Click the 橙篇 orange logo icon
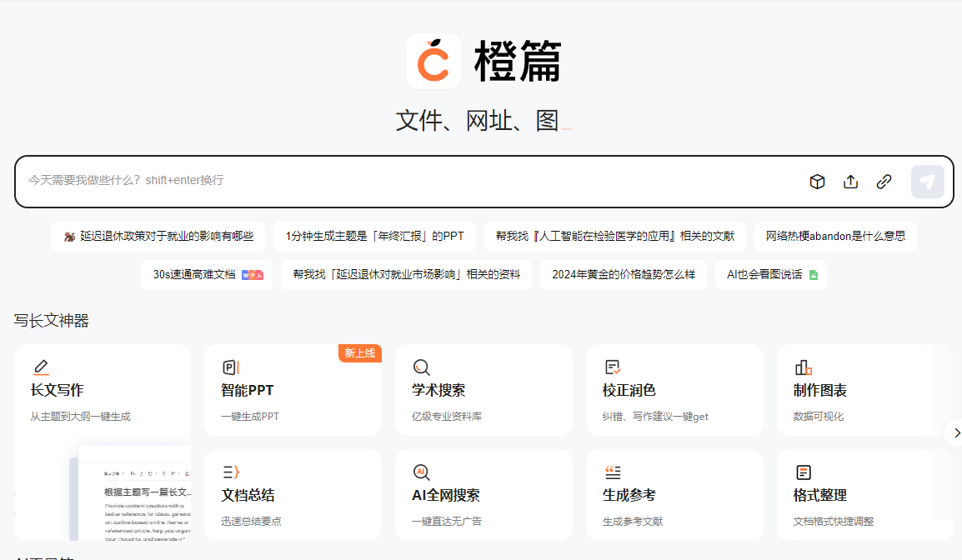 (433, 61)
